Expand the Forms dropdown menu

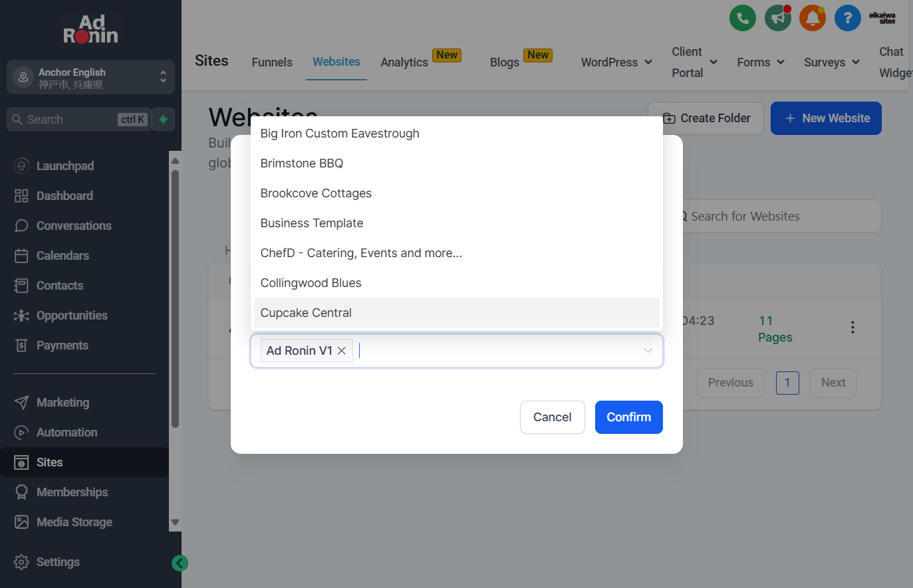pos(761,62)
